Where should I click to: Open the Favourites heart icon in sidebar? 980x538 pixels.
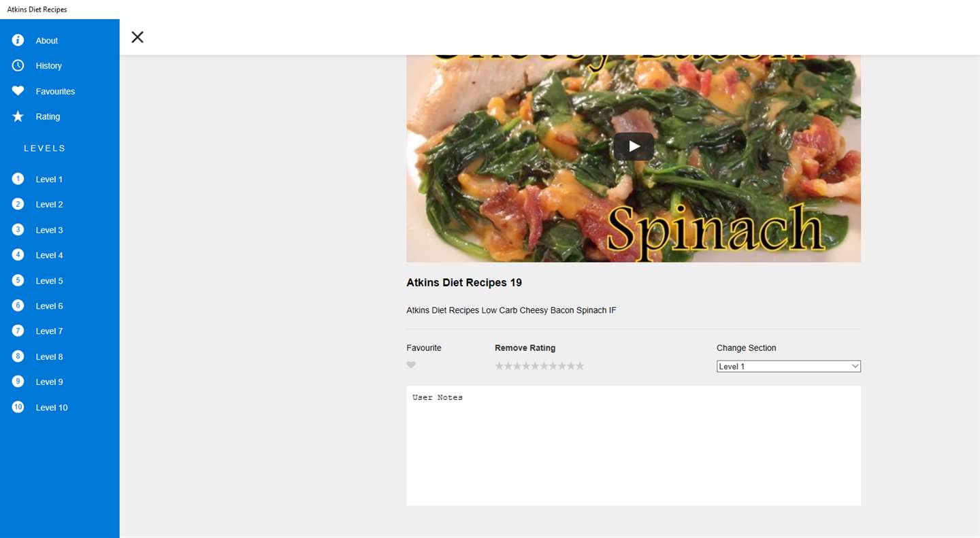coord(18,91)
